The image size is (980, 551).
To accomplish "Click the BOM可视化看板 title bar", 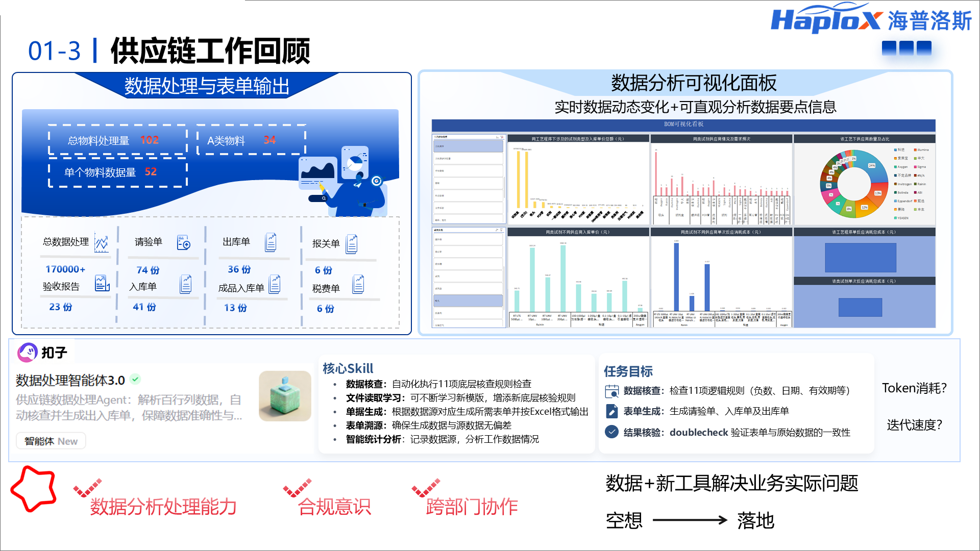I will point(683,124).
